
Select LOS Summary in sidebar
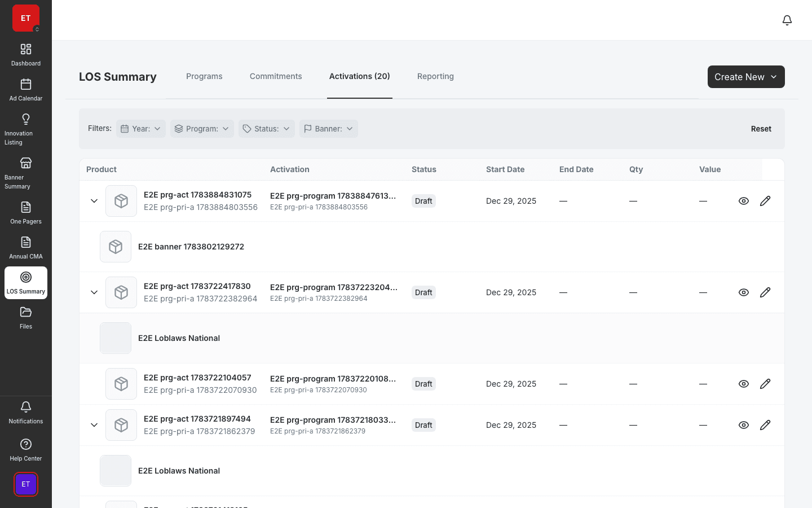click(x=26, y=283)
